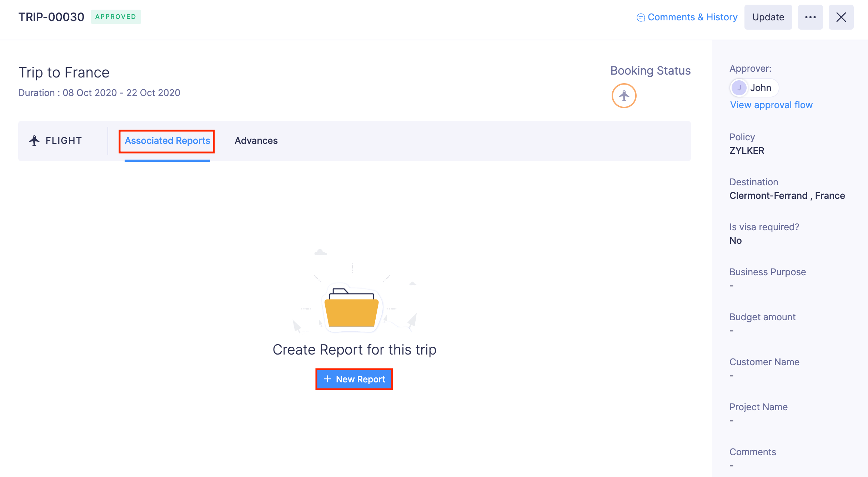
Task: Click the APPROVED status badge
Action: (116, 16)
